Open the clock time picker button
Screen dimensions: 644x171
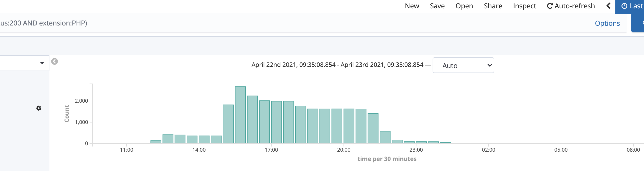tap(630, 6)
